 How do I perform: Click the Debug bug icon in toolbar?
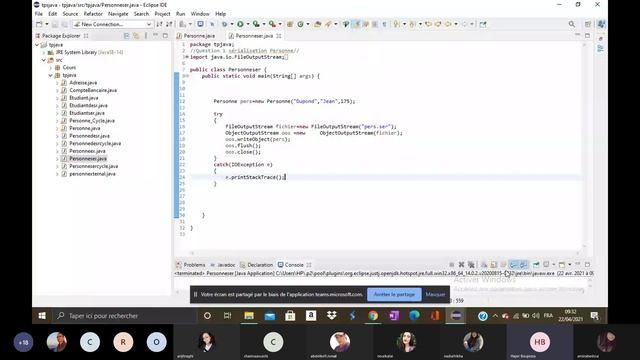tap(224, 24)
